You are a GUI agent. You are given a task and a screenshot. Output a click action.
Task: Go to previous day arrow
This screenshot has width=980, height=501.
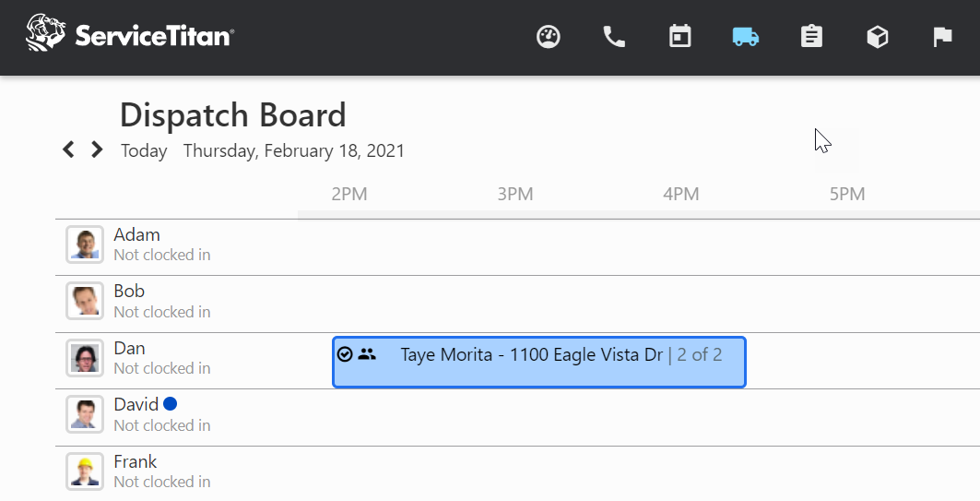coord(68,149)
